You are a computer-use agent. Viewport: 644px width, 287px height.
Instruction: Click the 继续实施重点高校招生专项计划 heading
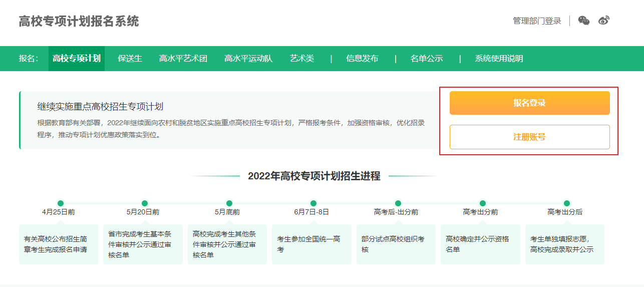tap(100, 107)
